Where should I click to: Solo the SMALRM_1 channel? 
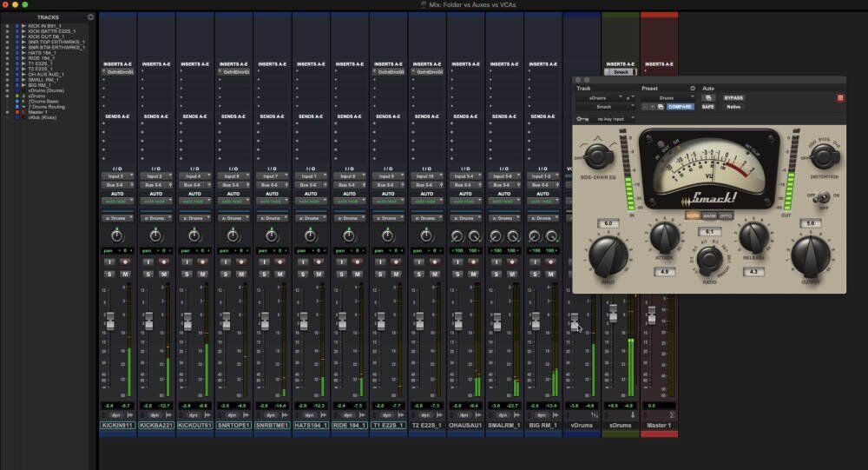(x=496, y=275)
